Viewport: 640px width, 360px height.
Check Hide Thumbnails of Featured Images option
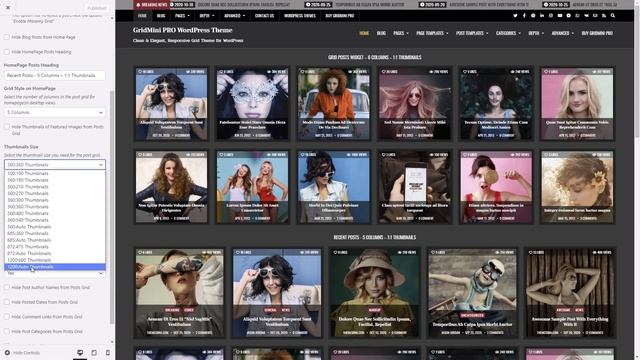click(7, 127)
